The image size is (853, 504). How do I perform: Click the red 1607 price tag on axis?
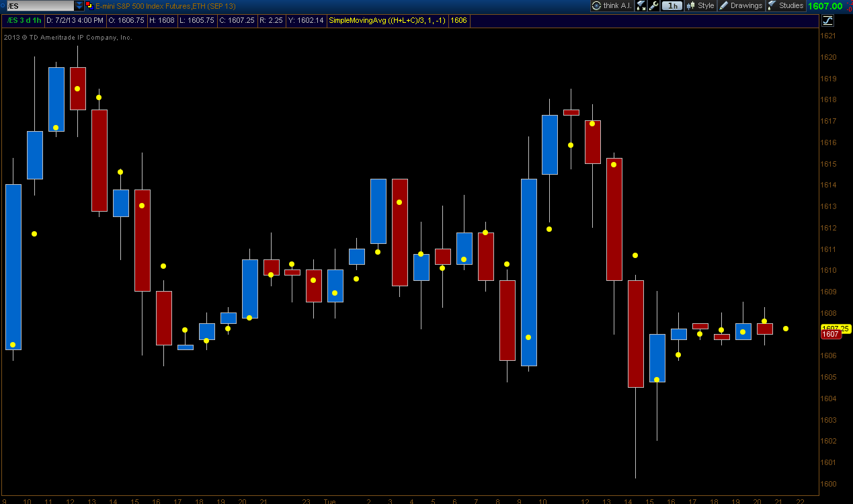[x=831, y=334]
